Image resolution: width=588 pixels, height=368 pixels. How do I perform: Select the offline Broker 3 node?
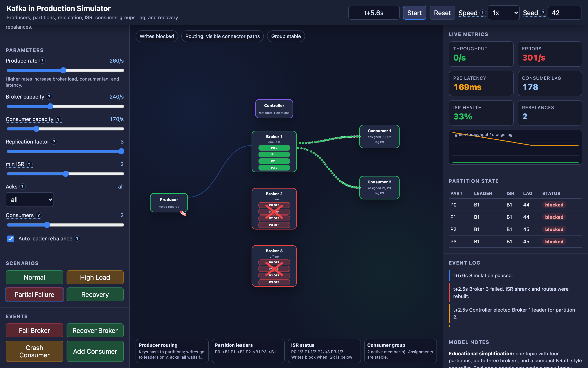(274, 266)
